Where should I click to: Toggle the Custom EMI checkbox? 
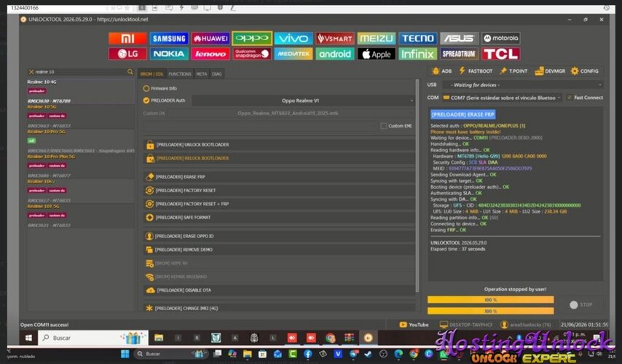(383, 126)
